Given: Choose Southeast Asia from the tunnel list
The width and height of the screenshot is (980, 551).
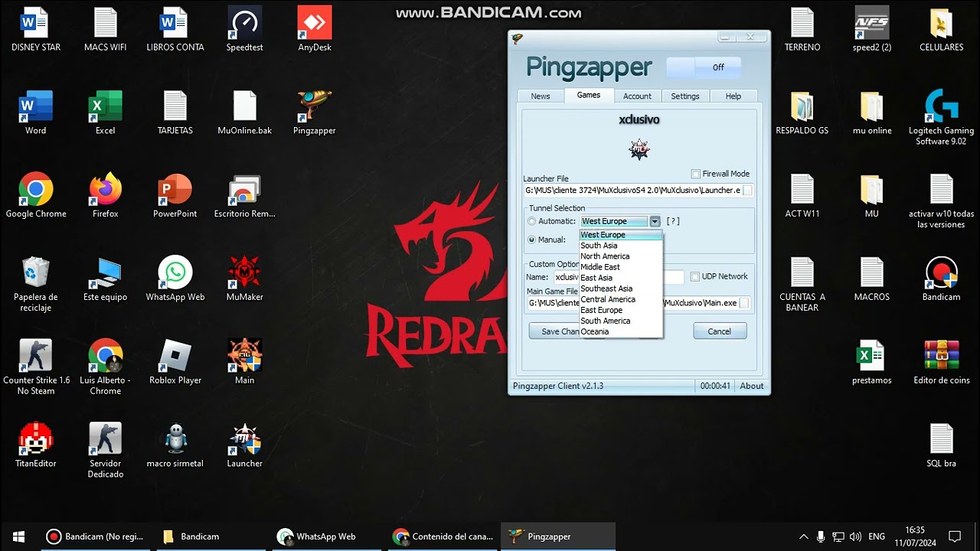Looking at the screenshot, I should click(621, 289).
